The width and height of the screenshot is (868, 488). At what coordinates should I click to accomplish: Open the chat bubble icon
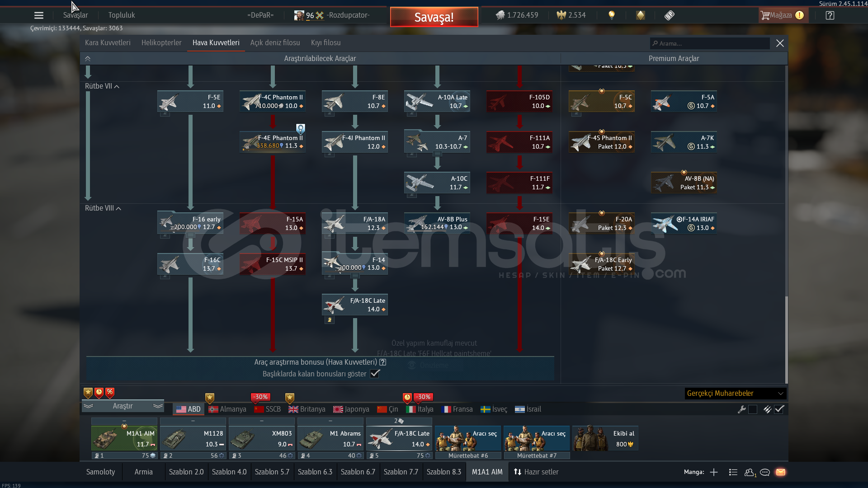[x=765, y=472]
